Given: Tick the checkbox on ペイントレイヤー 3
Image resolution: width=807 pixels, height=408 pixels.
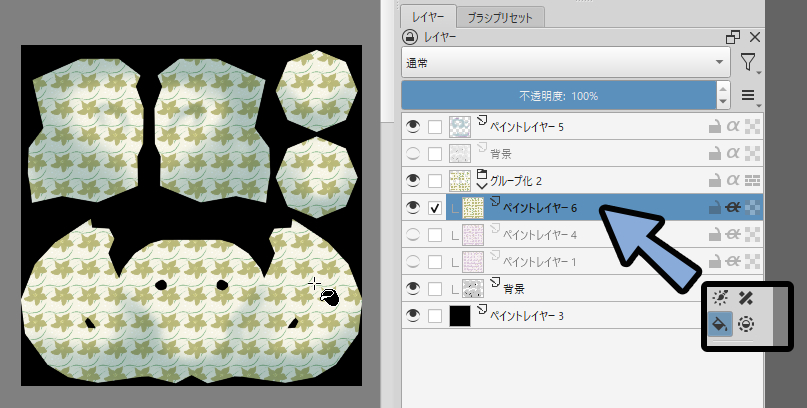Looking at the screenshot, I should click(x=435, y=315).
